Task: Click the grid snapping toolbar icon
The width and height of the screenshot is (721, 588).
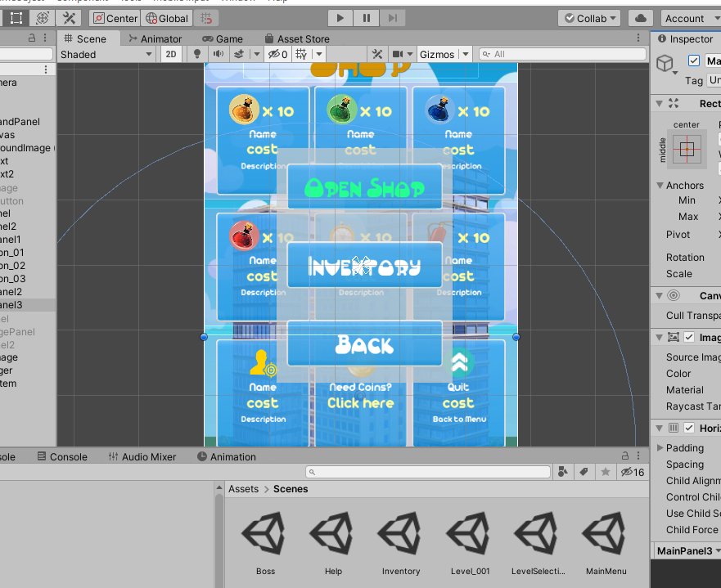Action: pyautogui.click(x=206, y=18)
